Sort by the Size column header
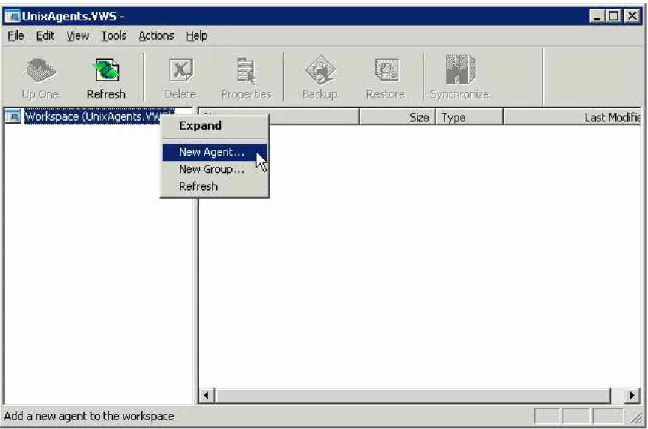The image size is (648, 429). click(x=397, y=118)
